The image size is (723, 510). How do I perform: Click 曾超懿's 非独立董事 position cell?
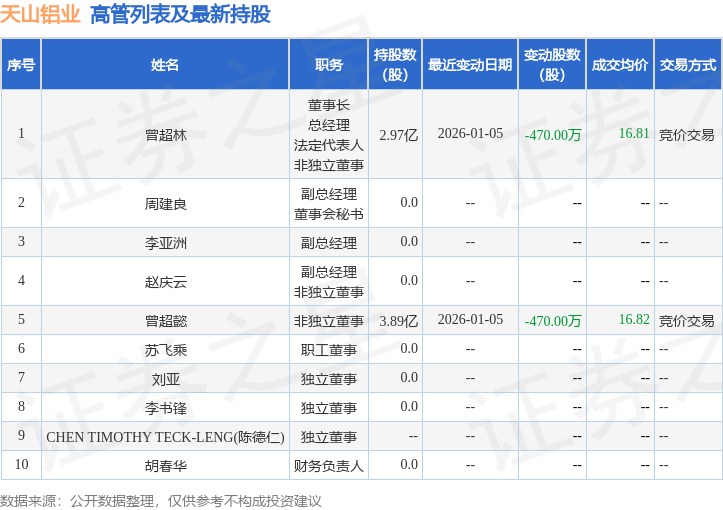(x=329, y=320)
